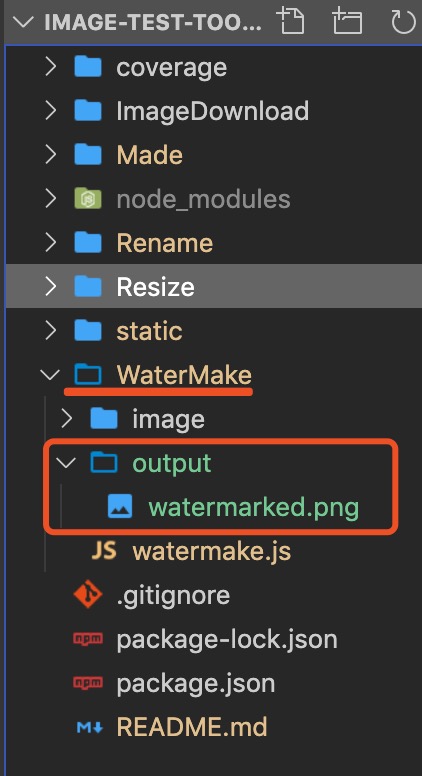Collapse the IMAGE-TEST-TOO project root section
Viewport: 422px width, 776px height.
tap(25, 22)
